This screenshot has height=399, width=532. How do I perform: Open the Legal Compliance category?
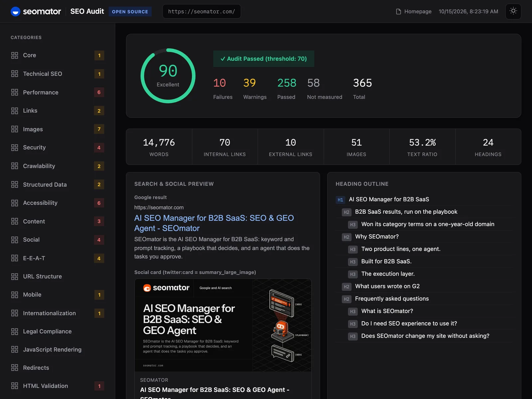tap(58, 332)
